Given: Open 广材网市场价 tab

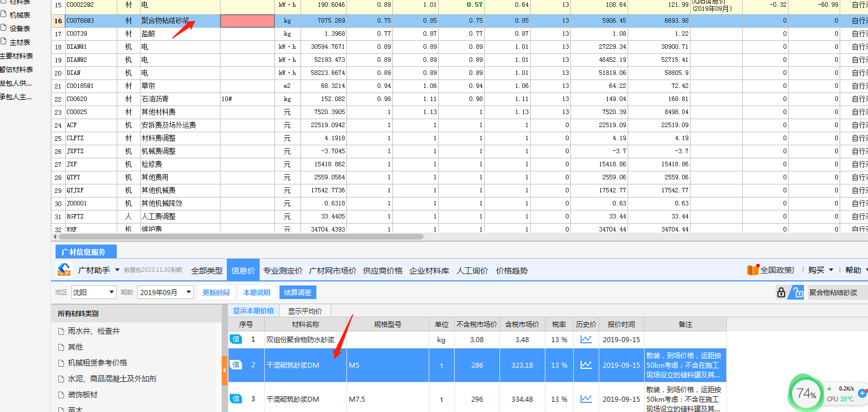Looking at the screenshot, I should click(x=332, y=271).
